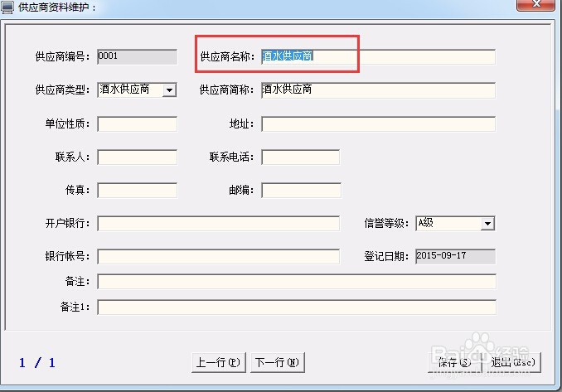This screenshot has height=392, width=562.
Task: Click the 下一行(N) button
Action: 278,363
